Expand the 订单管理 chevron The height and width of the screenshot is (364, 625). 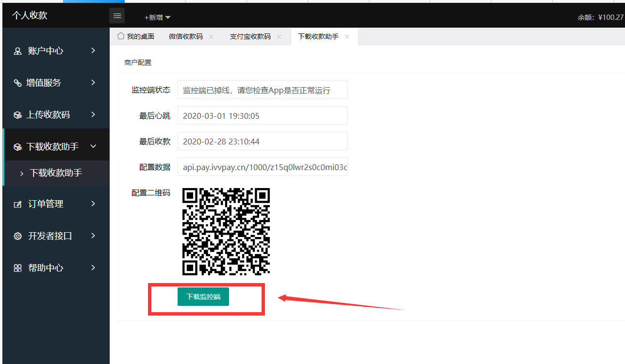coord(93,204)
